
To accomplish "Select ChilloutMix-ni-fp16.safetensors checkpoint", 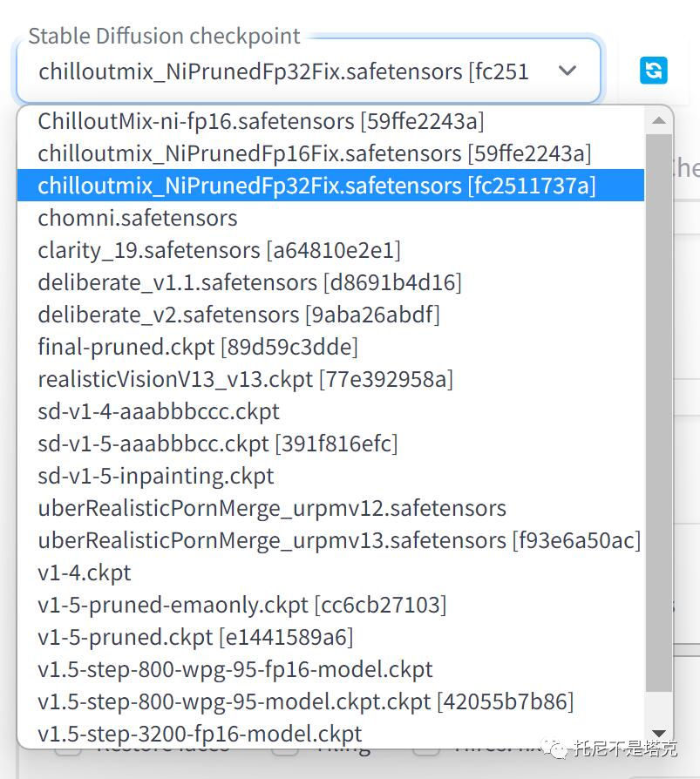I will (x=330, y=121).
